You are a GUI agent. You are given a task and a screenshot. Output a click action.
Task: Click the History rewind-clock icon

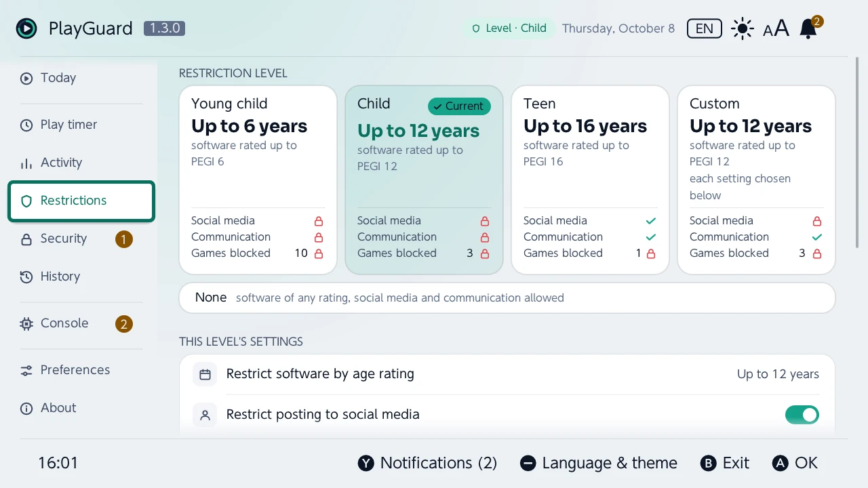click(26, 277)
